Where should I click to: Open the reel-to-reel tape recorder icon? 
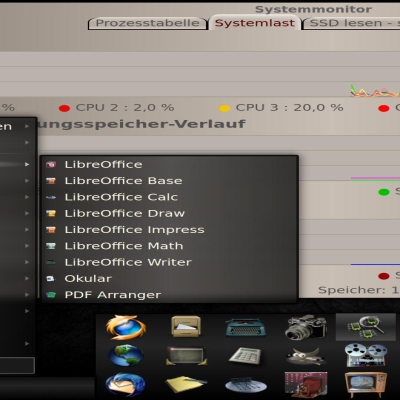coord(366,355)
